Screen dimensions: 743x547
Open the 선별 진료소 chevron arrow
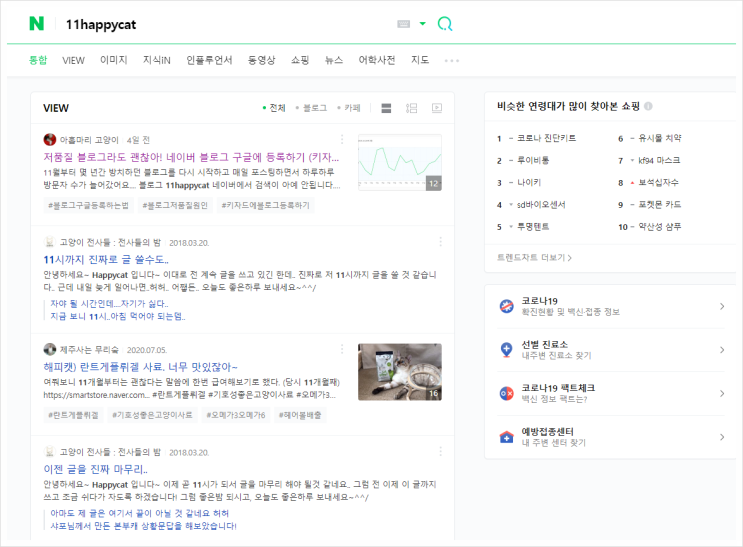pyautogui.click(x=722, y=350)
